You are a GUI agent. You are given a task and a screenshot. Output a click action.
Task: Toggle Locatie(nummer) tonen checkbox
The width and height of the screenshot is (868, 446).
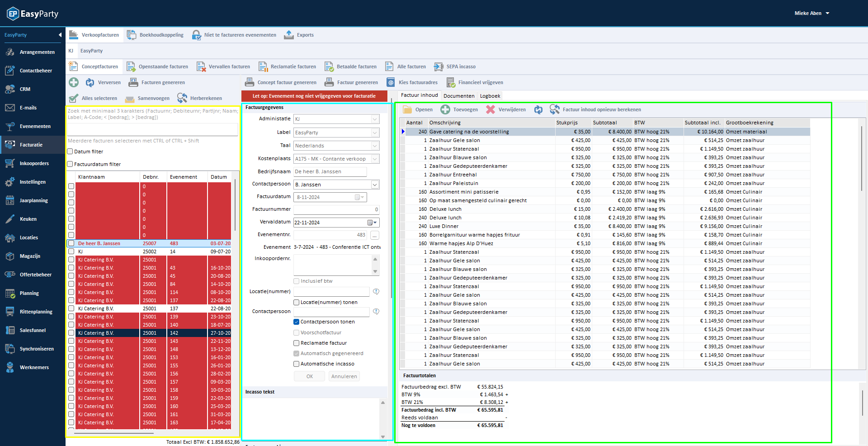click(297, 302)
